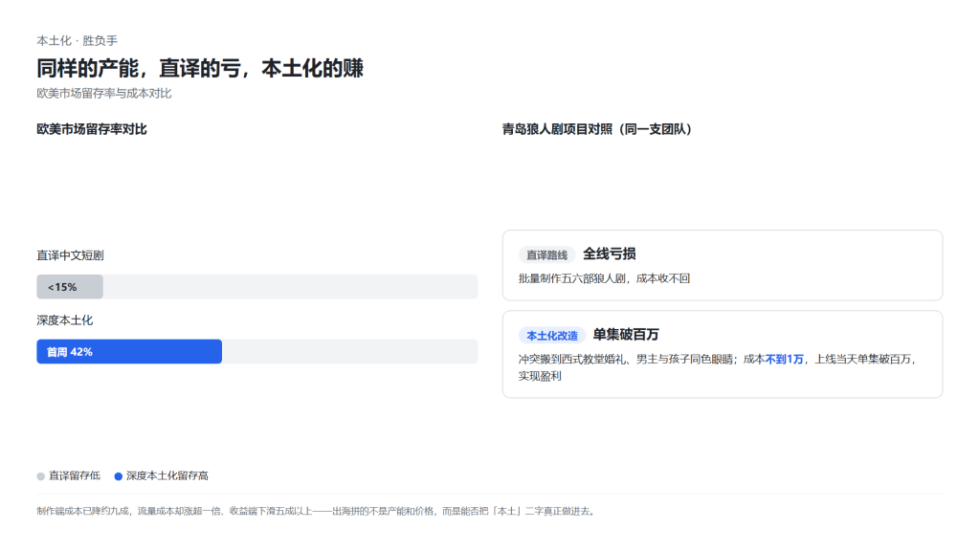Click legend label '直译留存低'
Screen dimensions: 980x551
(x=75, y=476)
